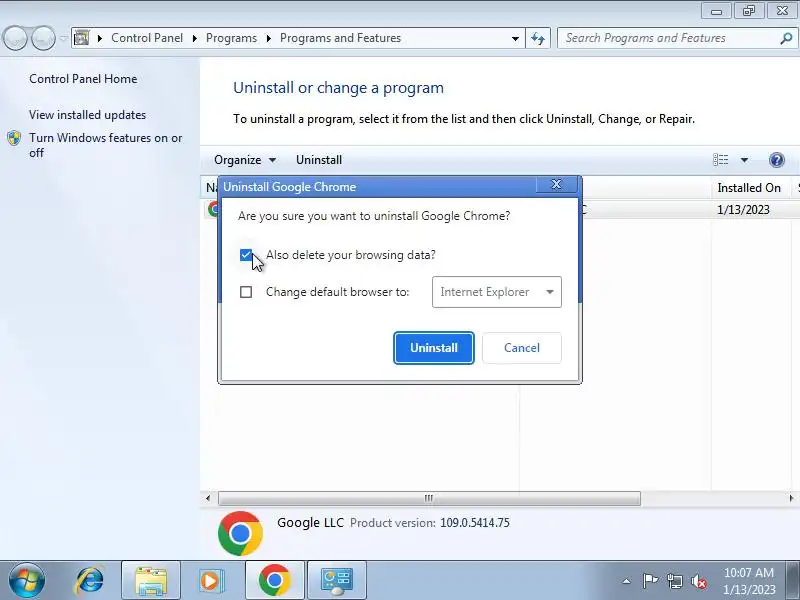This screenshot has width=800, height=600.
Task: Click product version 109.0.5414.75 text
Action: (x=474, y=523)
